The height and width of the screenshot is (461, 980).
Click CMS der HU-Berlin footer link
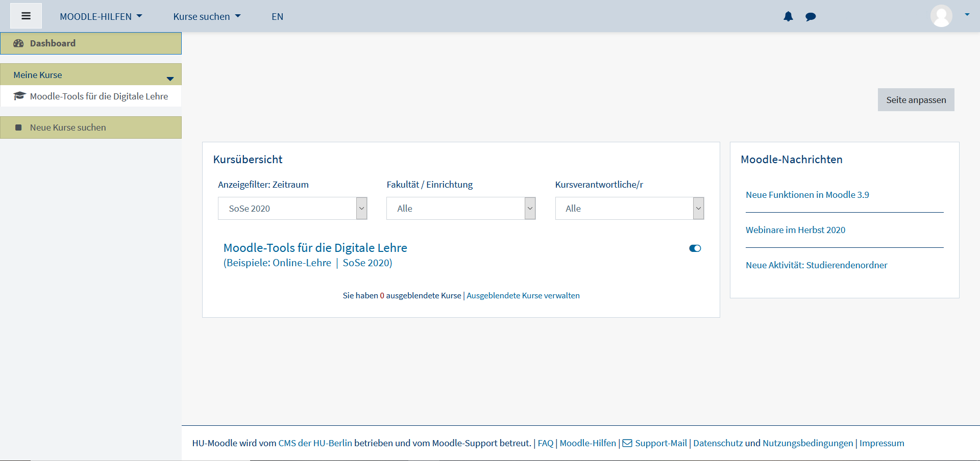(315, 443)
